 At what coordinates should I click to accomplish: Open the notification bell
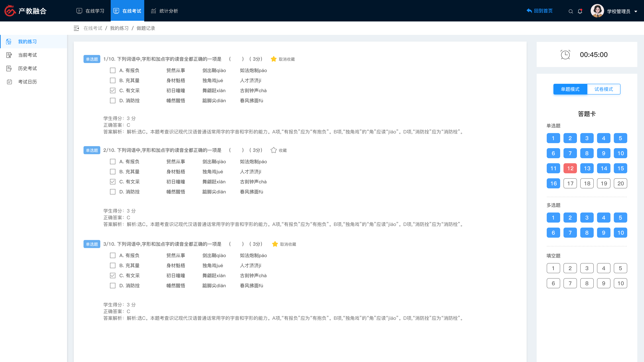[x=580, y=11]
